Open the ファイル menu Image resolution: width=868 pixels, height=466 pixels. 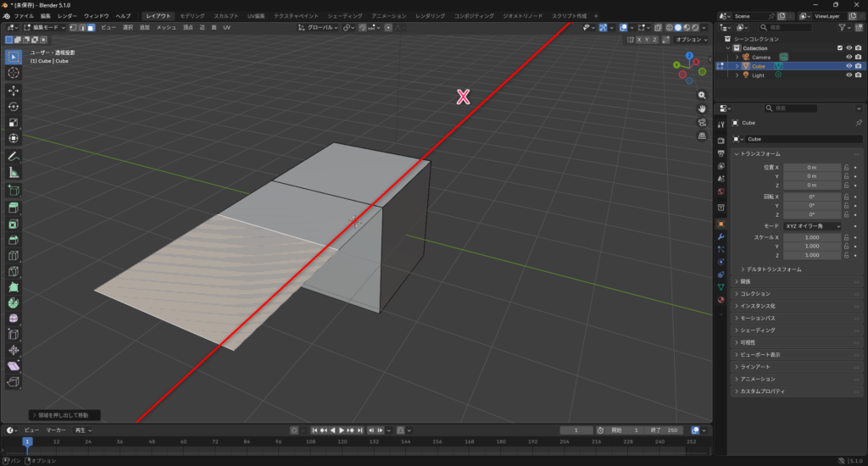click(x=24, y=16)
